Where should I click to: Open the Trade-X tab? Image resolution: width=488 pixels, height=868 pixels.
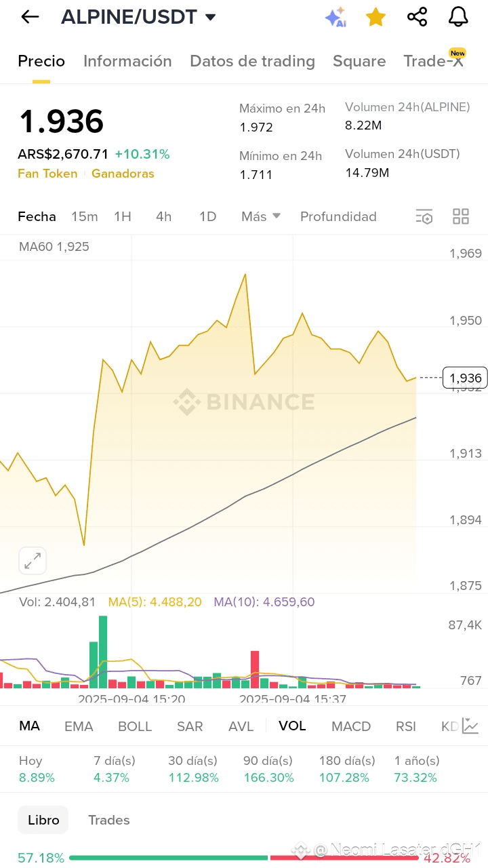click(434, 61)
